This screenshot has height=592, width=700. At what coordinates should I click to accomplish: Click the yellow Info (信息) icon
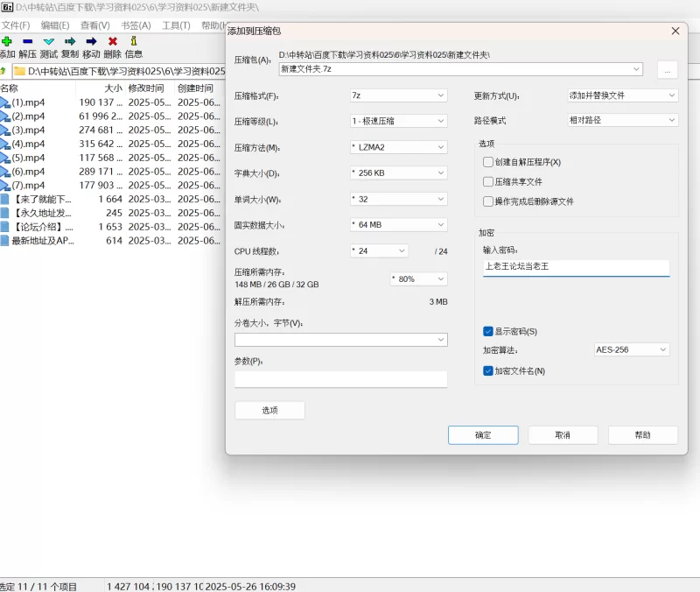coord(133,41)
